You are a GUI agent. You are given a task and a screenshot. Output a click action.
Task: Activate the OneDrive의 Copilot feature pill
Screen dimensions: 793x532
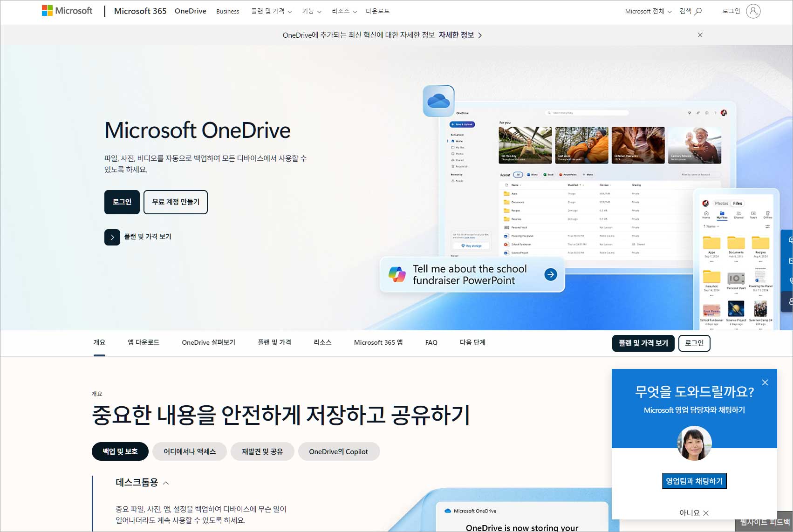point(339,451)
